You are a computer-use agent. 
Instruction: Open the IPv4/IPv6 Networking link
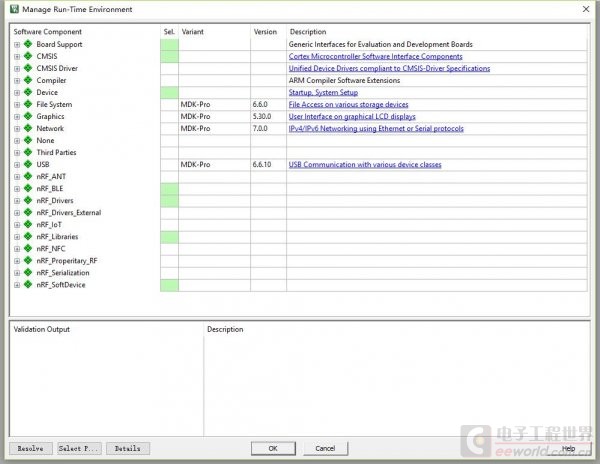pos(376,128)
